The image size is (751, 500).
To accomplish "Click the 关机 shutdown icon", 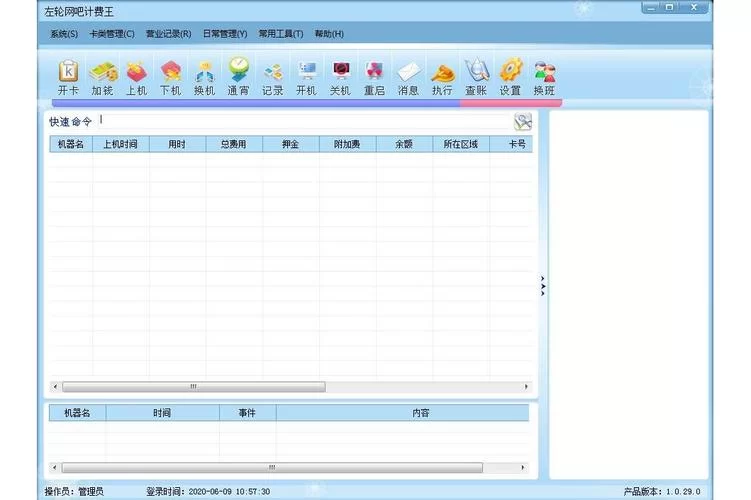I will (x=340, y=77).
